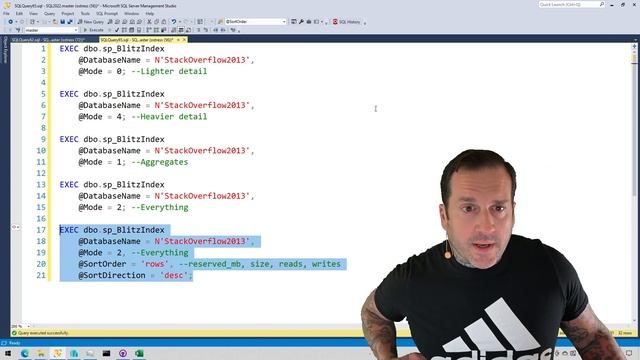Screen dimensions: 640x360
Task: Click the Save disk icon
Action: [x=63, y=22]
